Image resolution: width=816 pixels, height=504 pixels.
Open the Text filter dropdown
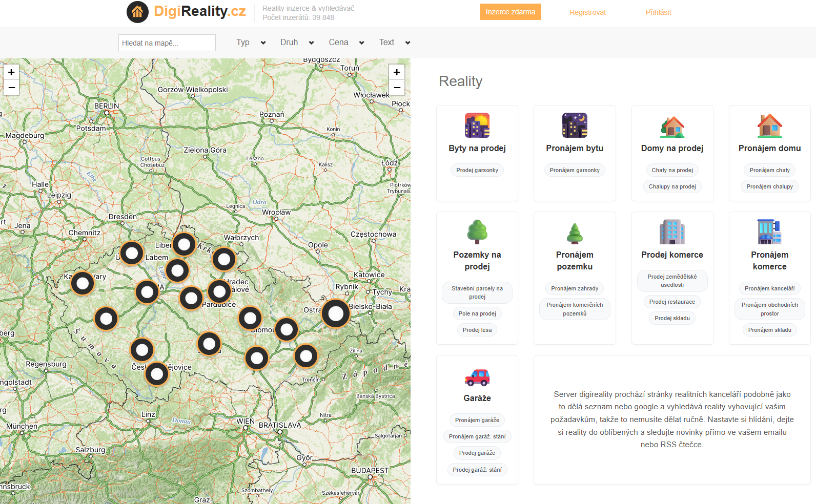[395, 43]
